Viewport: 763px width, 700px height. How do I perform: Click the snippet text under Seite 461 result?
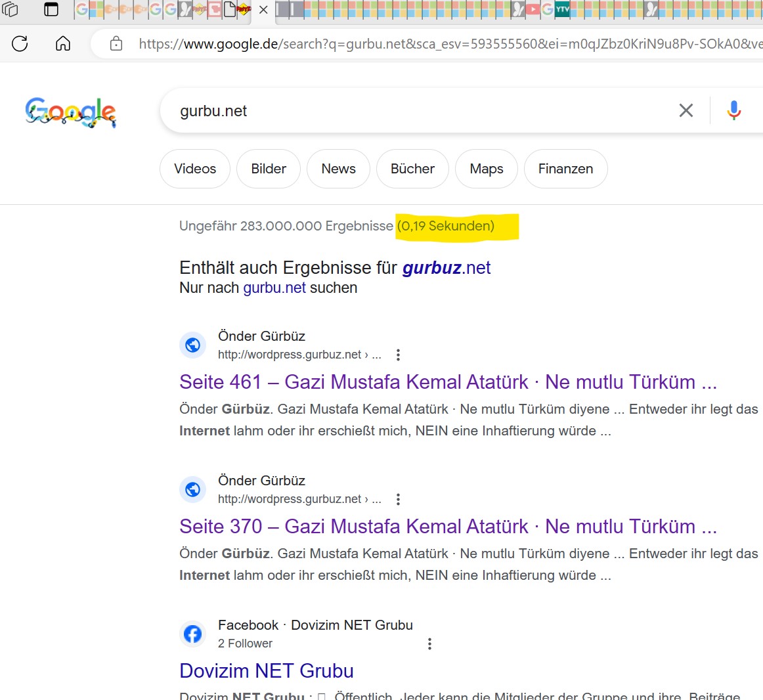click(469, 420)
